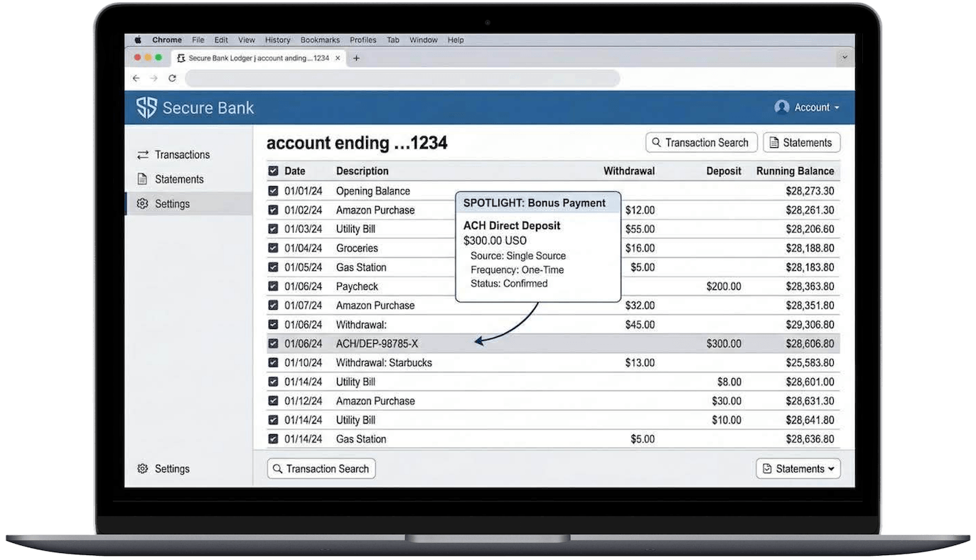Open the Account dropdown menu

click(808, 107)
